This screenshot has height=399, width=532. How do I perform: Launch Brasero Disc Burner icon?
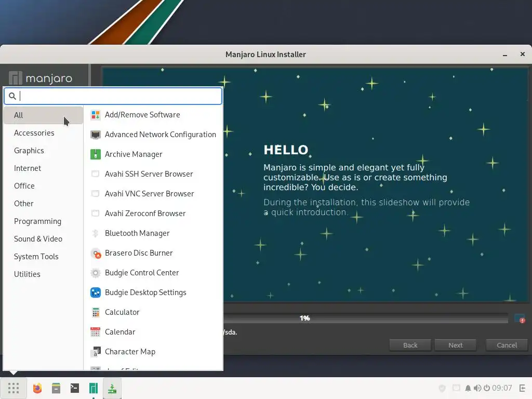click(x=96, y=253)
